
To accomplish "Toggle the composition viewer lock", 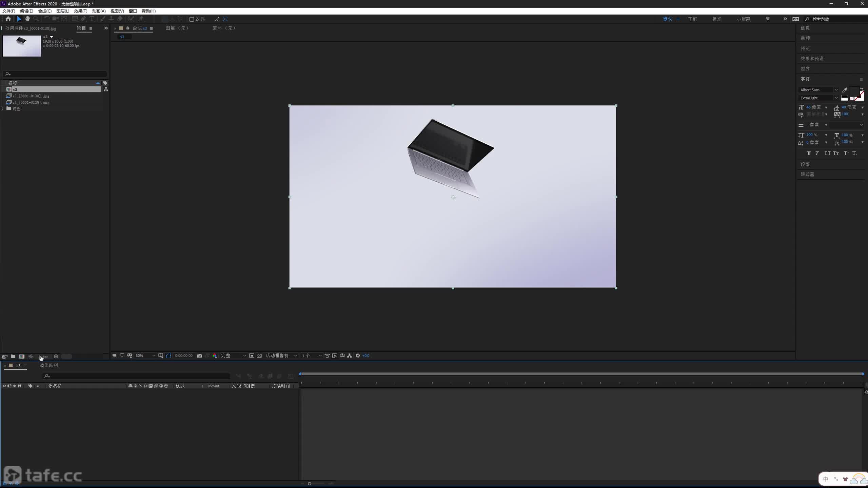I will point(128,28).
